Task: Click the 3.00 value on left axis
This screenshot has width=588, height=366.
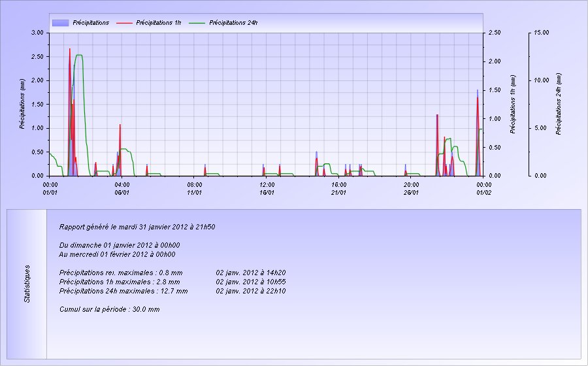Action: [37, 33]
